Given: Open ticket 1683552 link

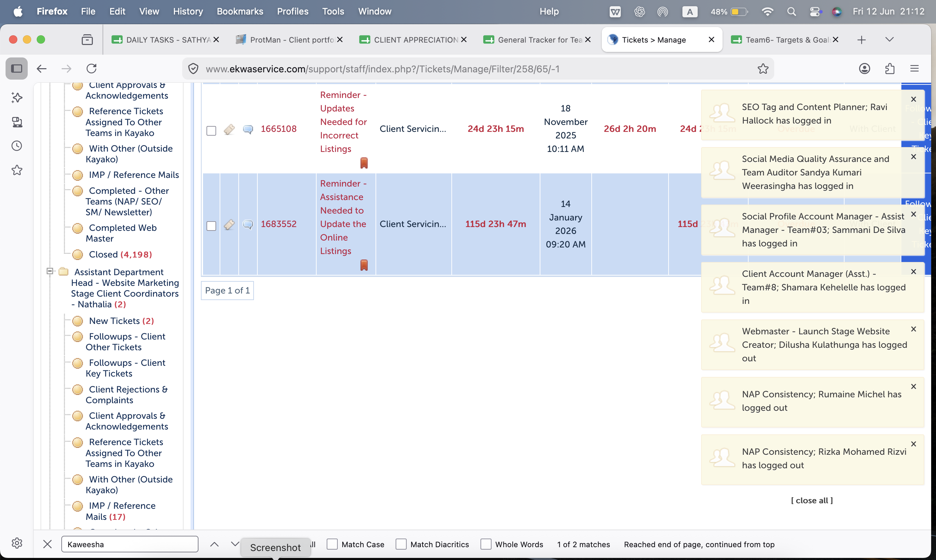Looking at the screenshot, I should pyautogui.click(x=279, y=224).
